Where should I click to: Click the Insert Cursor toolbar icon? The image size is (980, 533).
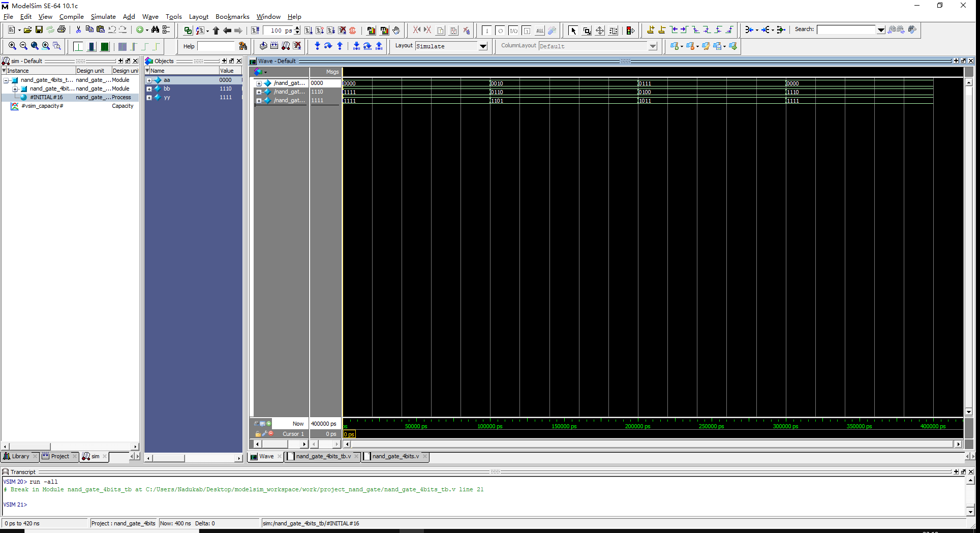pyautogui.click(x=651, y=30)
